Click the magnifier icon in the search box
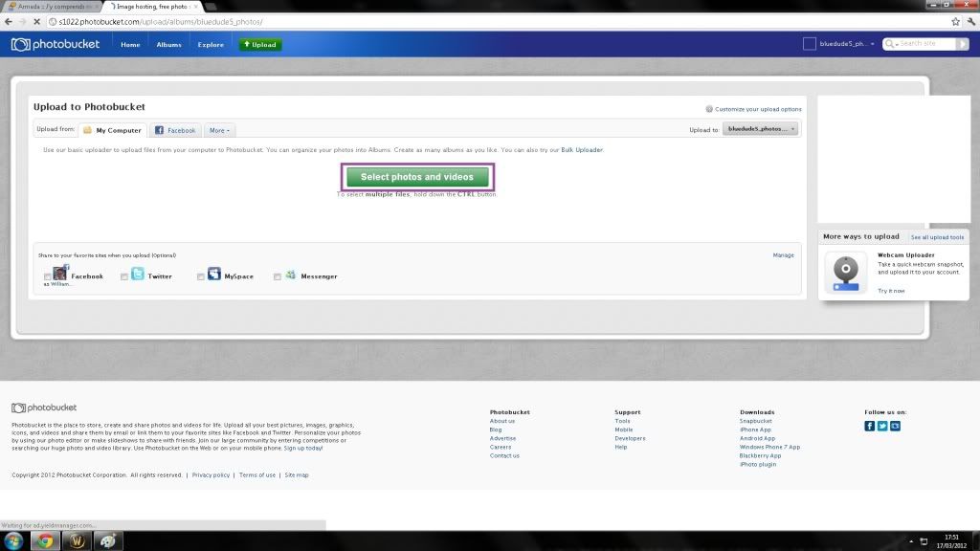The image size is (980, 551). tap(889, 44)
